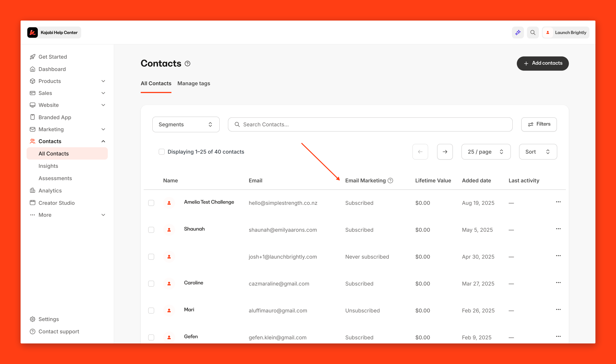
Task: Open the header search magnifier icon
Action: (x=533, y=33)
